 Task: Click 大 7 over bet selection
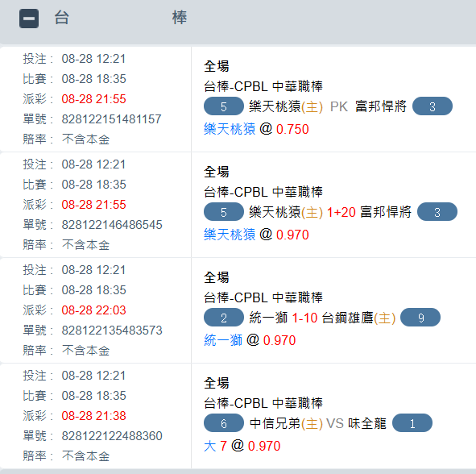[215, 446]
